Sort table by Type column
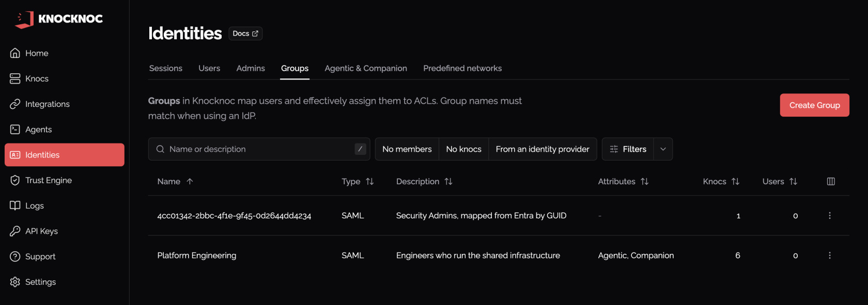The image size is (868, 305). click(x=358, y=181)
